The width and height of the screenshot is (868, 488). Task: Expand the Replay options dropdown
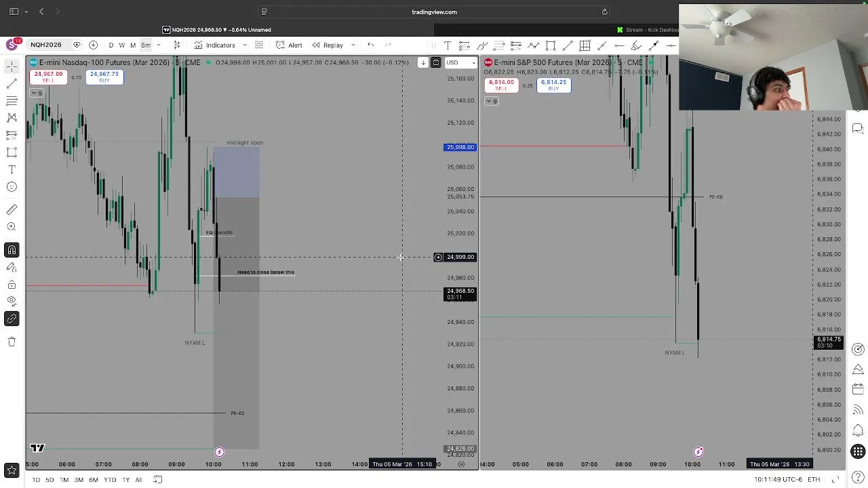click(x=353, y=45)
